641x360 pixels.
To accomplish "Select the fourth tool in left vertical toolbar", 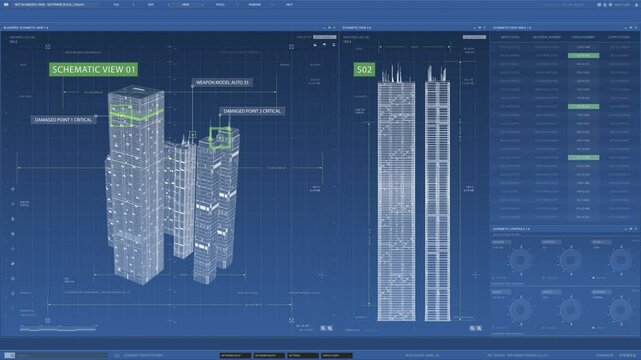I will point(13,234).
